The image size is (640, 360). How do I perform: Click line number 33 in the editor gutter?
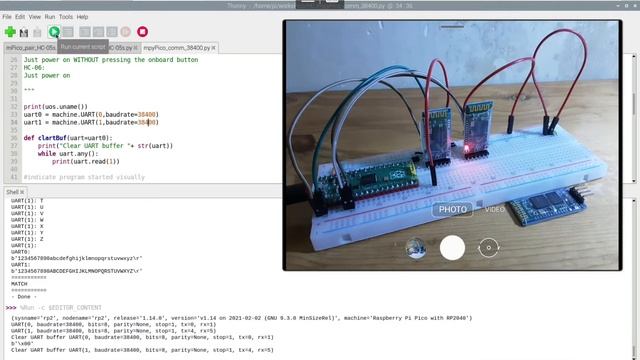(14, 114)
